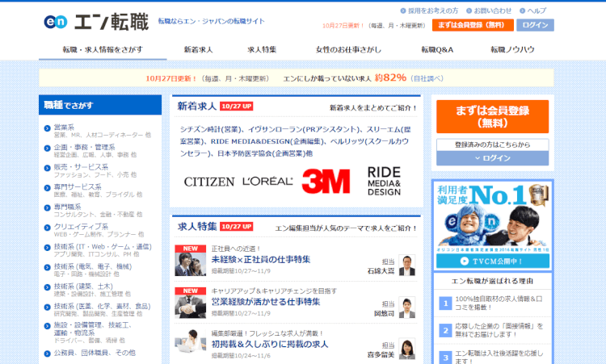This screenshot has height=364, width=606.
Task: Click the エン転職が選ばれる理由 heading
Action: 493,281
